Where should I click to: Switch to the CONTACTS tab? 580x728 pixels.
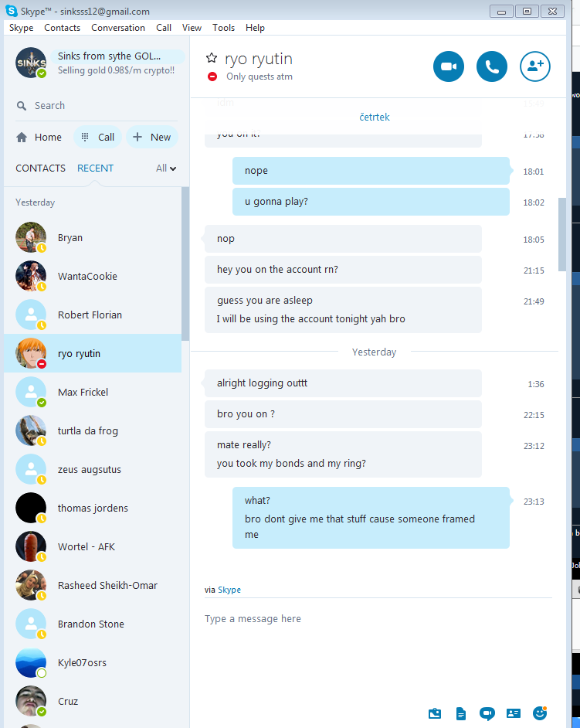(x=40, y=168)
